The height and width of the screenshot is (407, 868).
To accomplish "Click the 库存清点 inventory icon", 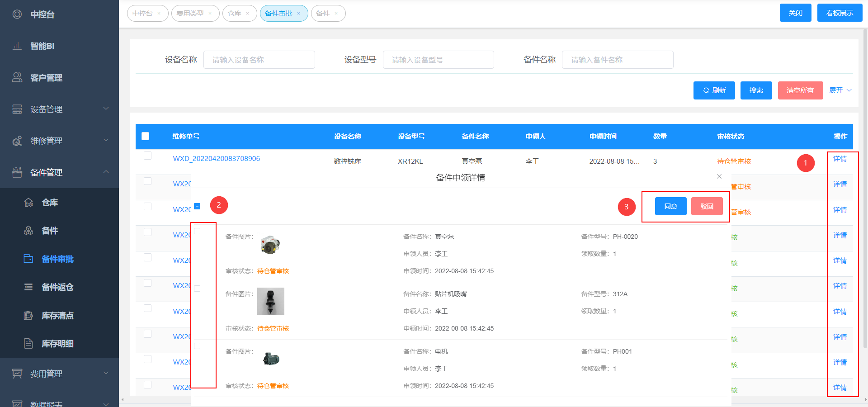I will tap(28, 316).
